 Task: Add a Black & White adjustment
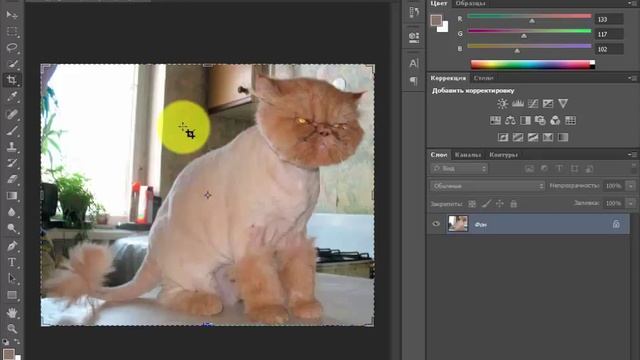tap(525, 120)
